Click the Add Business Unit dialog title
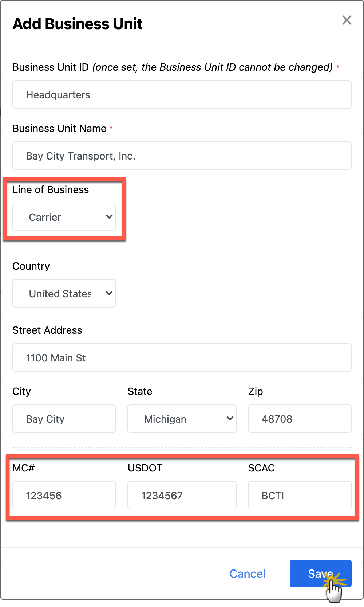 coord(78,24)
